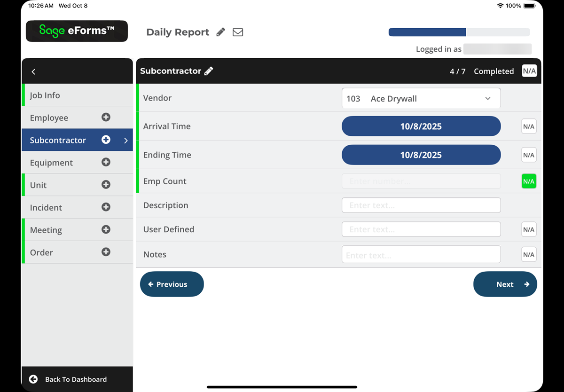Go to the Next form page

(x=505, y=284)
